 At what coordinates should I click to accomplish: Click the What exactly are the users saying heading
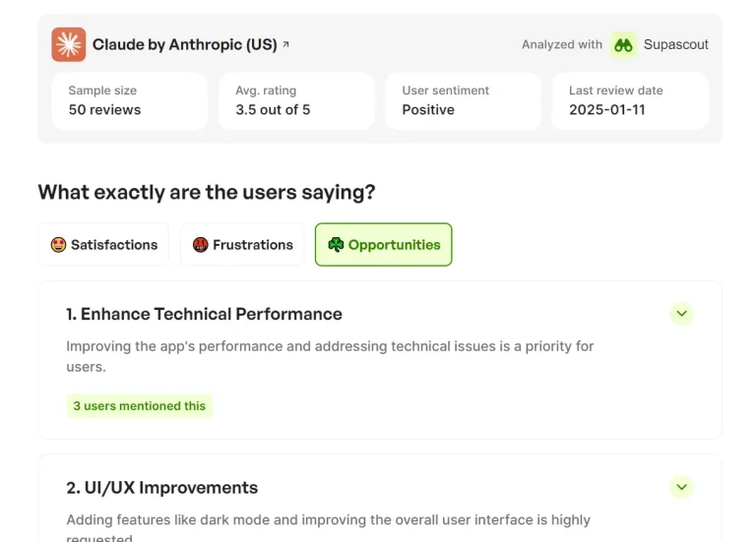pyautogui.click(x=207, y=192)
